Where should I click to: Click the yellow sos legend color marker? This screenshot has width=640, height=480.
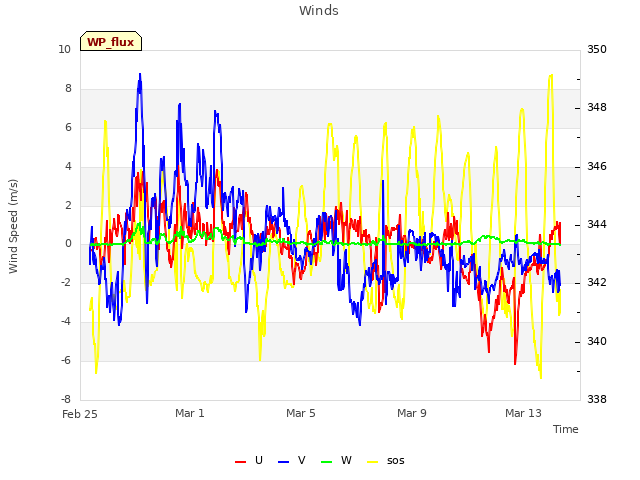(372, 462)
